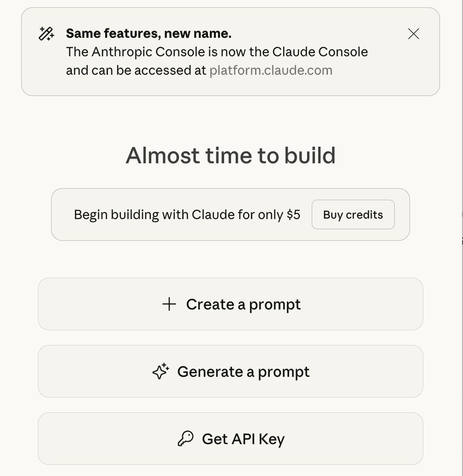Click the 'Almost time to build' heading
The width and height of the screenshot is (463, 476).
pyautogui.click(x=230, y=155)
